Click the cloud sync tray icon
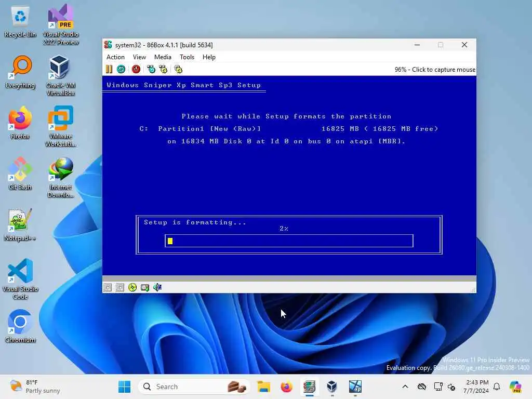The width and height of the screenshot is (532, 399). [x=422, y=387]
